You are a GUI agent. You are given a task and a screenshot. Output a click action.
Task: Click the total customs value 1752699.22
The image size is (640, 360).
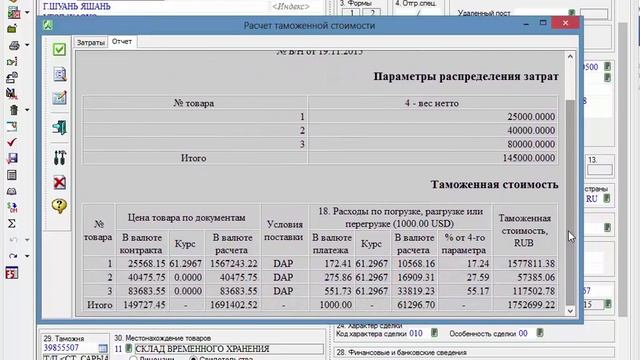531,305
